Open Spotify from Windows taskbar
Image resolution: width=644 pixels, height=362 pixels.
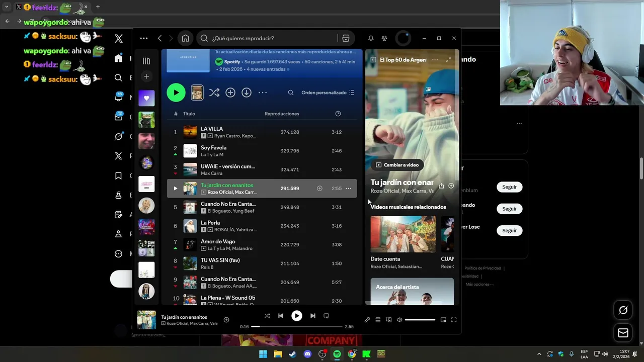(x=337, y=354)
